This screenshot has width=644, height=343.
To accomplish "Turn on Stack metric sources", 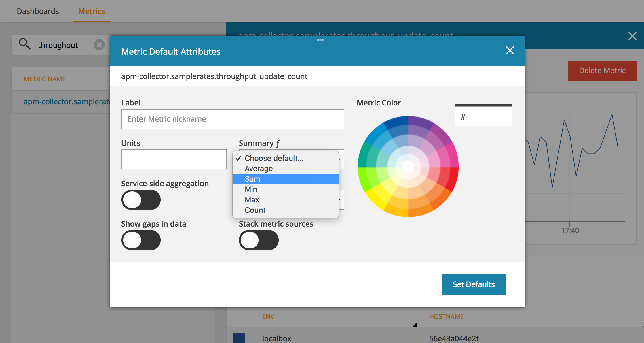I will coord(259,240).
